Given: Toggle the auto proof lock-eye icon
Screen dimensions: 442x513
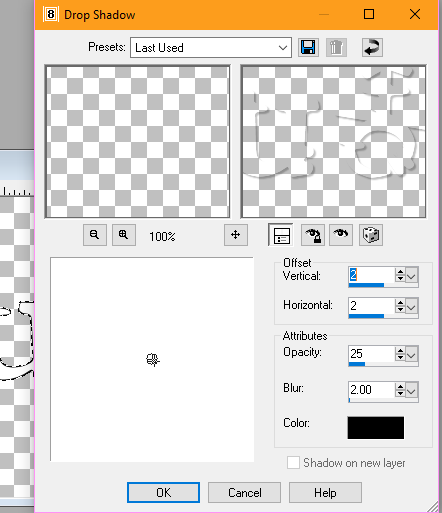Looking at the screenshot, I should (x=313, y=235).
